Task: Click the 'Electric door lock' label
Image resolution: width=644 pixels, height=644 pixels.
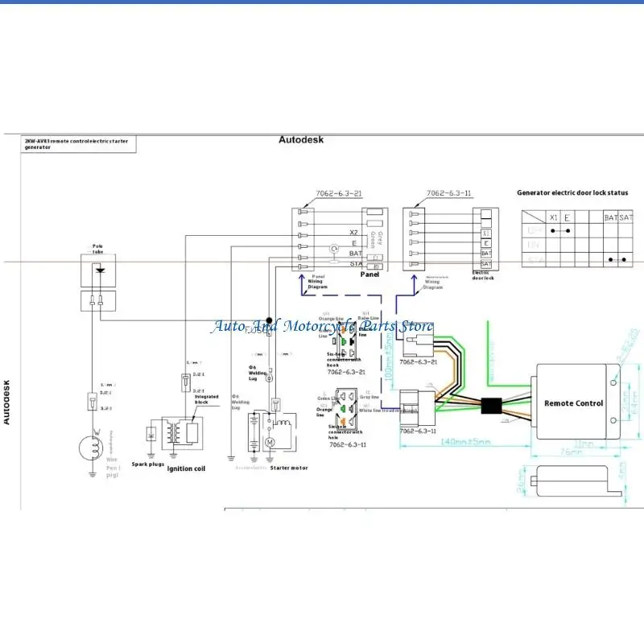Action: tap(483, 275)
